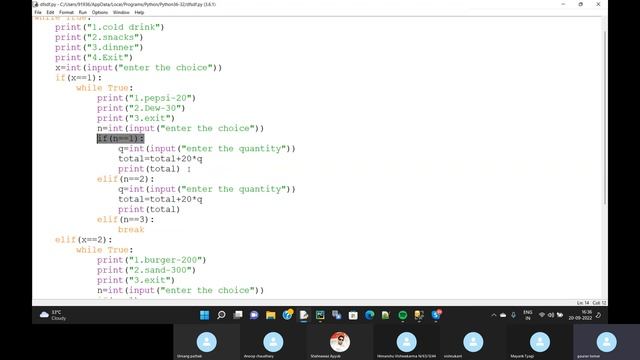Open File Explorer folder icon
The image size is (640, 360).
[271, 315]
